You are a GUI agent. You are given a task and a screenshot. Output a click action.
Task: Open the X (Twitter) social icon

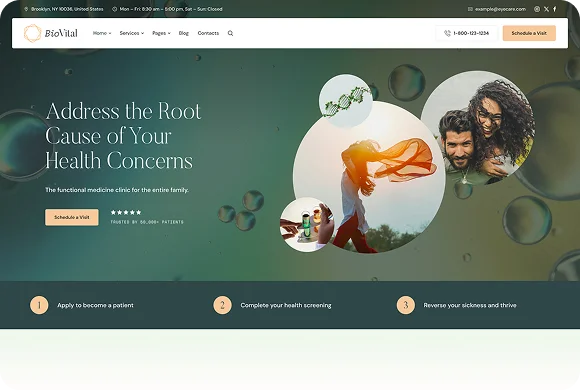tap(546, 9)
